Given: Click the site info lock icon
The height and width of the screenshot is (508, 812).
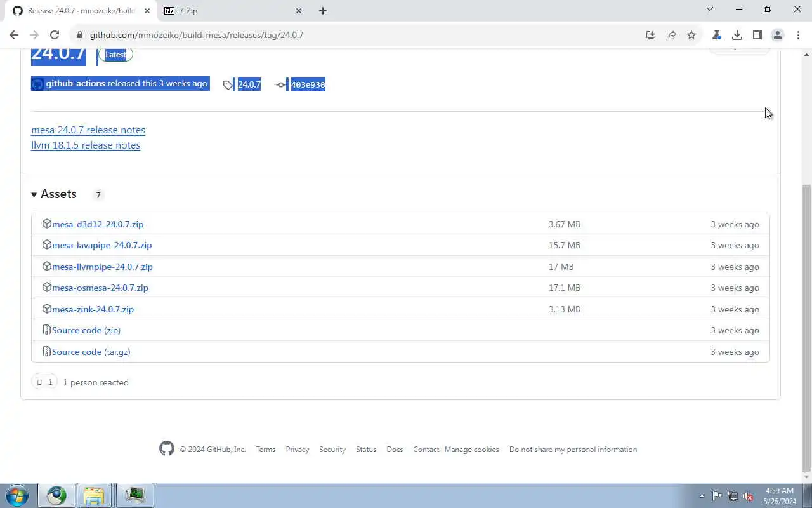Looking at the screenshot, I should click(x=79, y=35).
